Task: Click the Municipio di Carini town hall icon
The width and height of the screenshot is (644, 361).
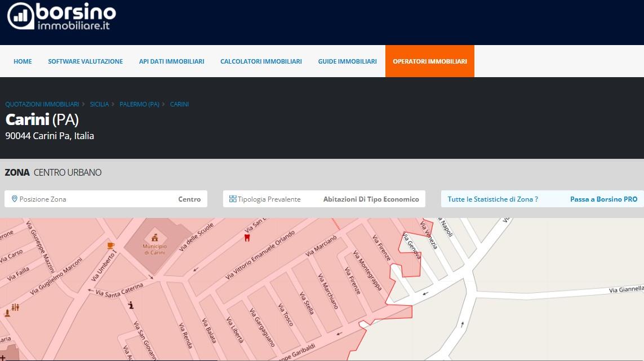Action: coord(154,237)
